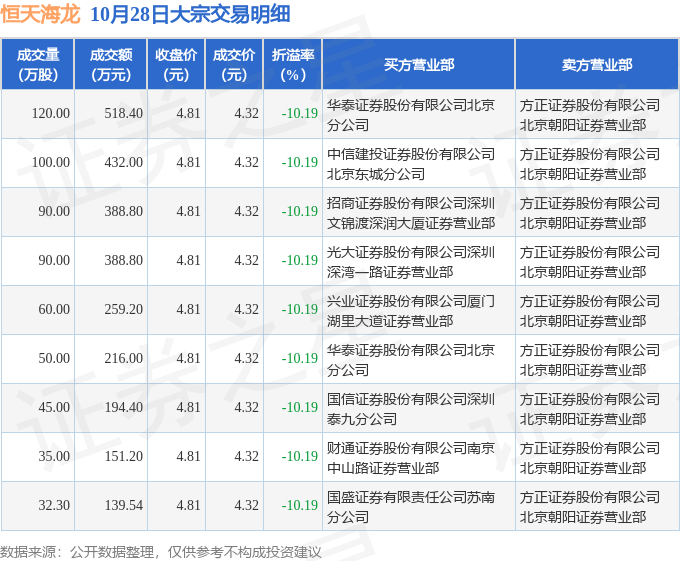Click the 10月28日大宗交易明细 title text
This screenshot has height=561, width=680.
pos(190,14)
